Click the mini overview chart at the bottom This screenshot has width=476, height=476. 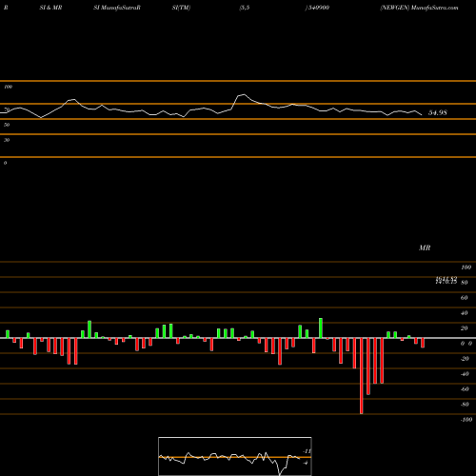[x=235, y=456]
